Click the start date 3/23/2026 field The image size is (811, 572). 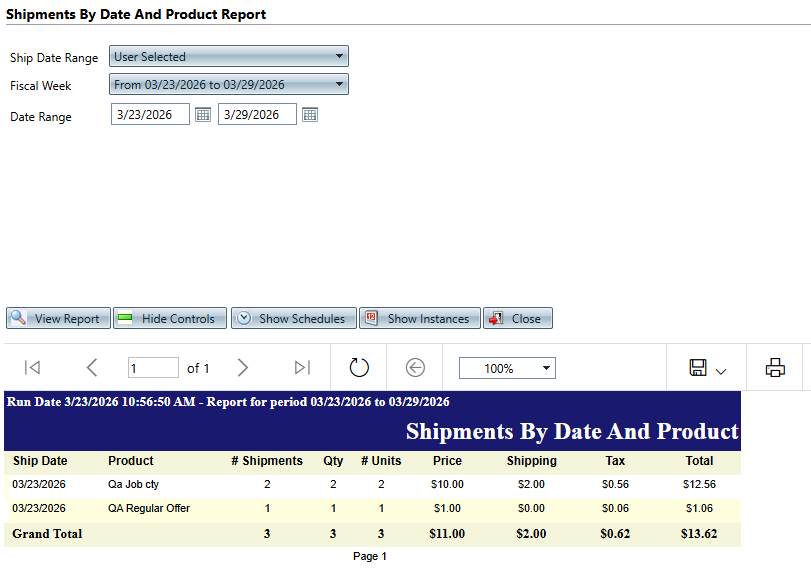[150, 115]
